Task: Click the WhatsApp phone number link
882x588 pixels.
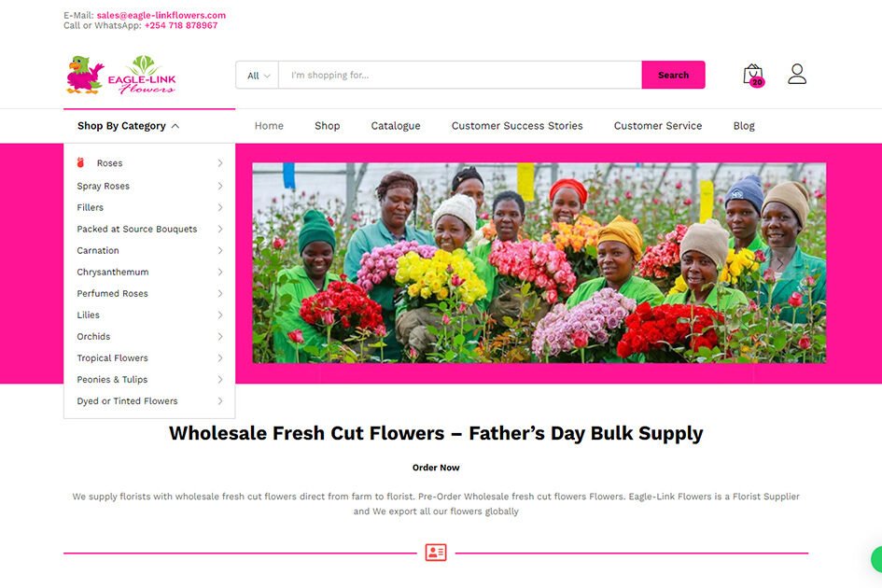Action: [x=180, y=25]
